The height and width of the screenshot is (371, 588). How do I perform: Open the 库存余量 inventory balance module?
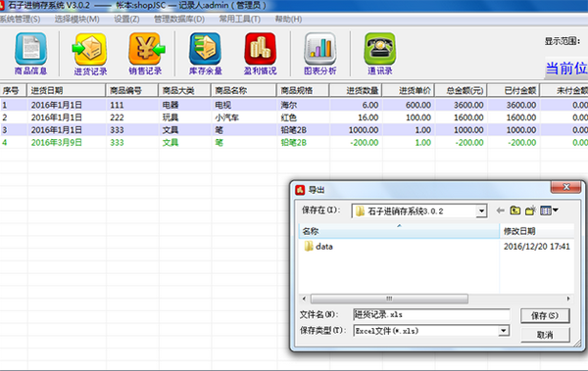(x=205, y=54)
